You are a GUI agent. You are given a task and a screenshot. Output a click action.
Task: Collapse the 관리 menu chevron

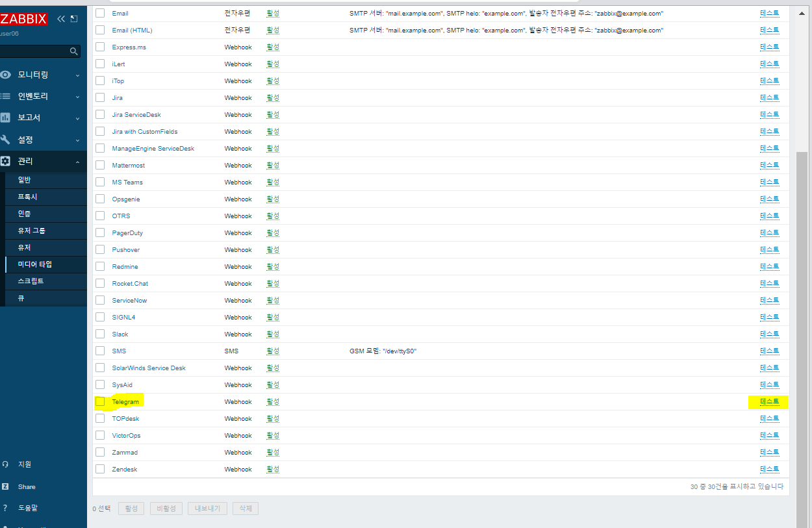(77, 162)
